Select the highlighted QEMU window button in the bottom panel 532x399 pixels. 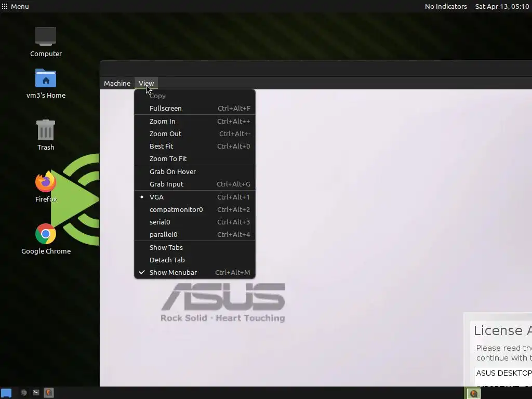(x=474, y=393)
